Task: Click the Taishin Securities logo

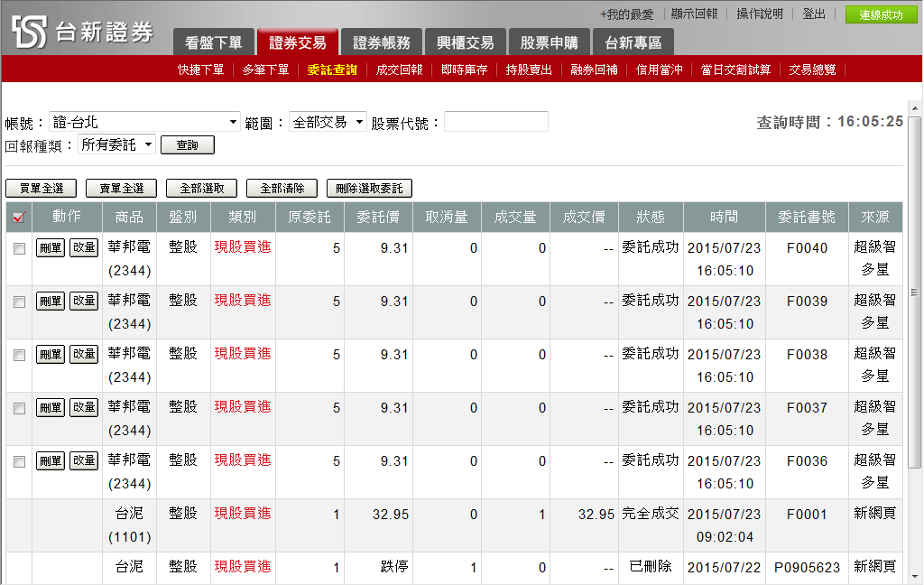Action: (82, 32)
